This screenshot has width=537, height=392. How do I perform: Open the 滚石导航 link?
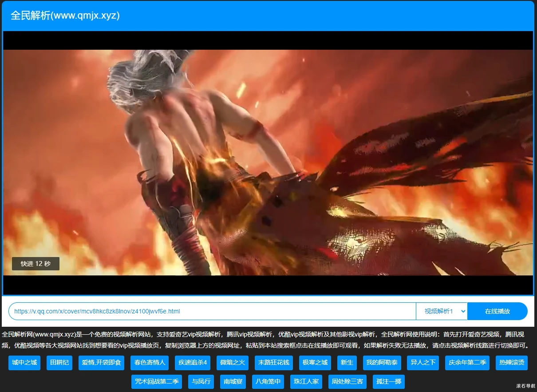[525, 386]
